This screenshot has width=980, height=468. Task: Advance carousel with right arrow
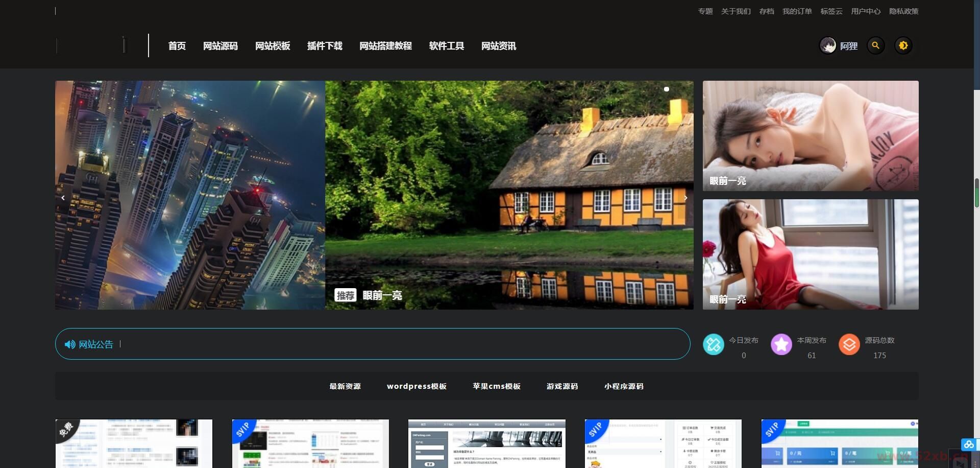pos(685,198)
